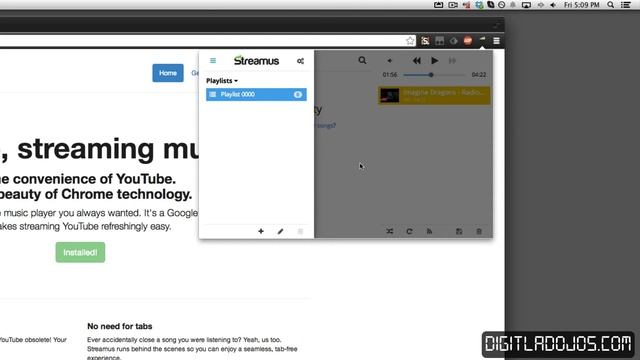640x360 pixels.
Task: Open the search panel in Streamus
Action: [x=362, y=60]
